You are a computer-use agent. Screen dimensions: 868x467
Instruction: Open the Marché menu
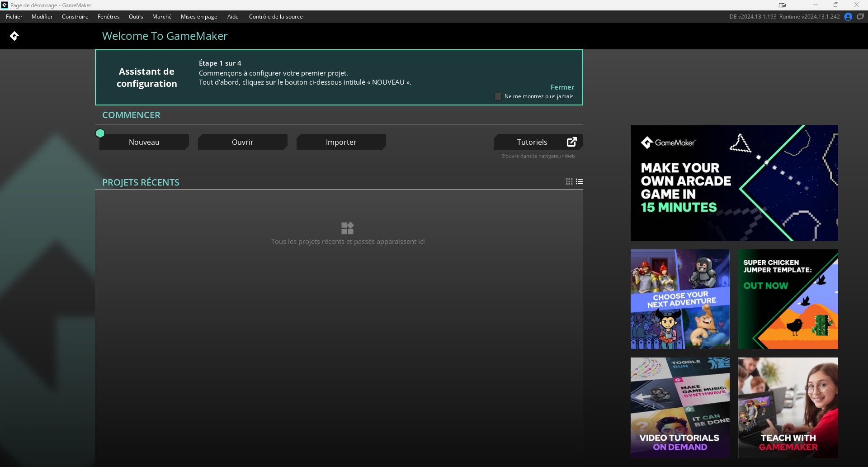pos(162,17)
